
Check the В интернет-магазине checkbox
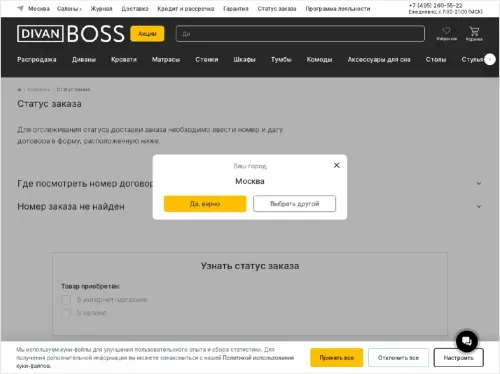point(66,300)
